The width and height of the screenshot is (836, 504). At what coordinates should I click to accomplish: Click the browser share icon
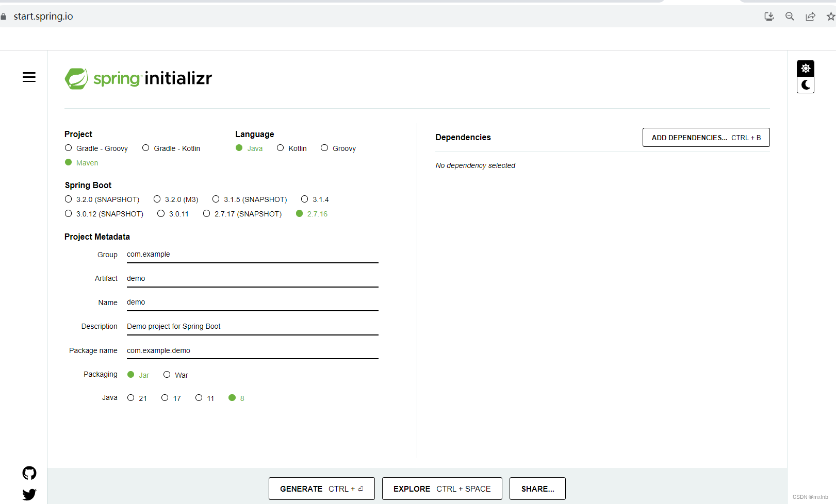coord(810,16)
